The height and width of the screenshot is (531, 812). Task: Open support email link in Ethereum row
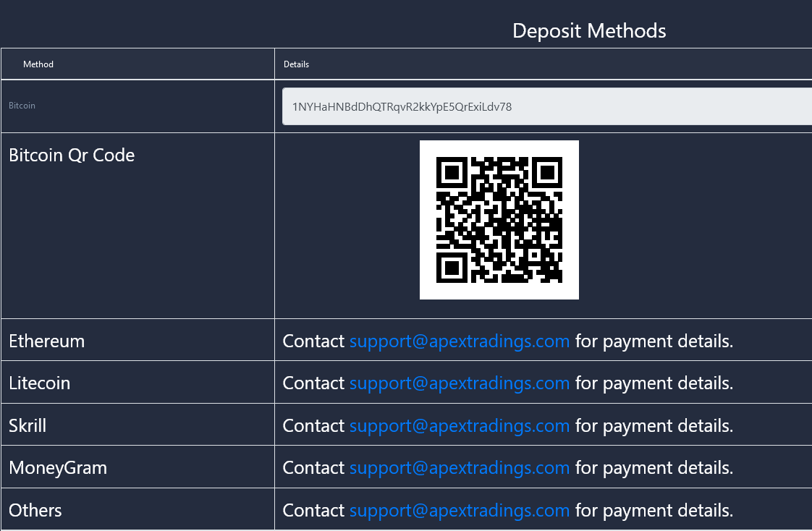coord(460,341)
